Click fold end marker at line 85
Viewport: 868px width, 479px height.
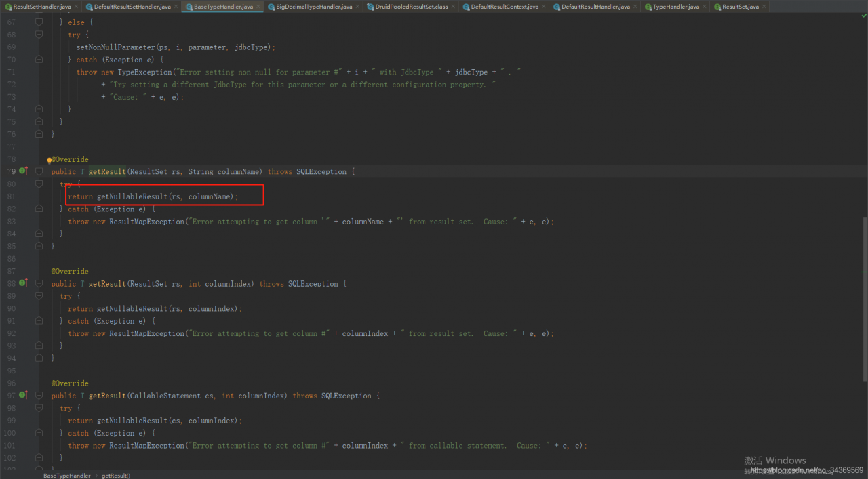coord(39,246)
